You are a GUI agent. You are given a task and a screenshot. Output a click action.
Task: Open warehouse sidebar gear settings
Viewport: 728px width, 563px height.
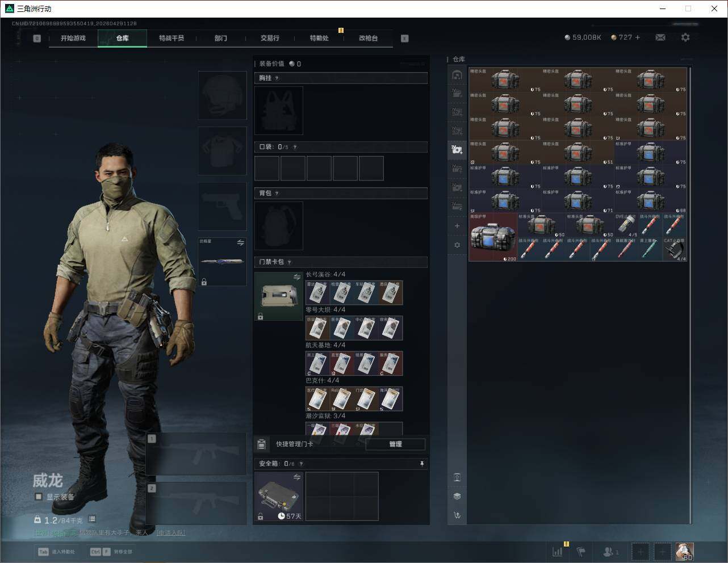pos(457,245)
